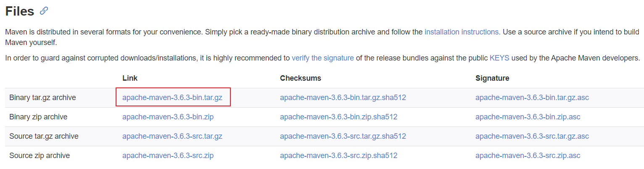
Task: Download apache-maven-3.6.3-bin.tar.gz
Action: (x=172, y=98)
